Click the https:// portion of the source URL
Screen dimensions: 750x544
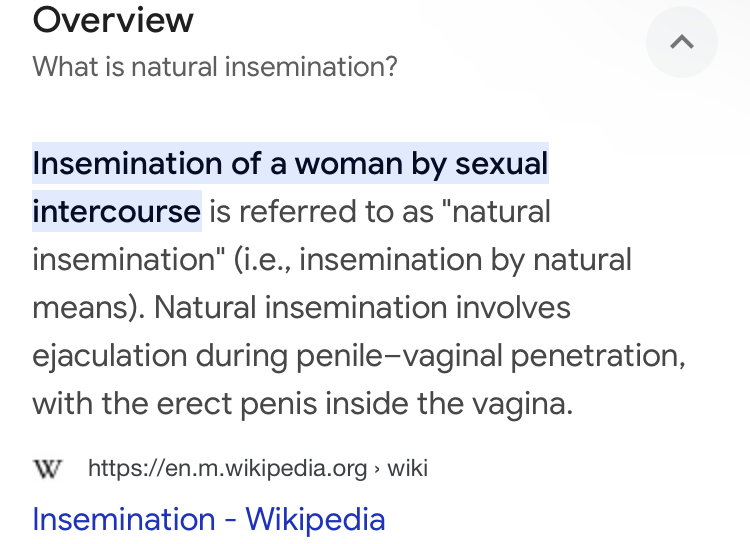click(x=126, y=468)
